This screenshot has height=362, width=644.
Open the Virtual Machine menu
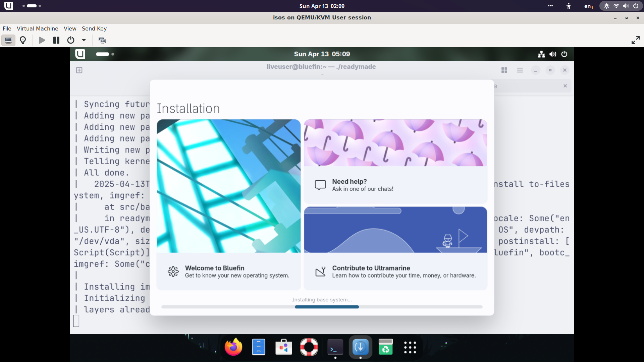click(x=37, y=28)
